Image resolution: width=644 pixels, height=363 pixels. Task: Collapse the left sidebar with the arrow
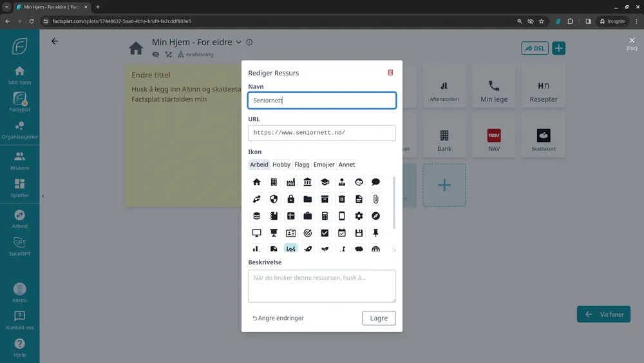(x=42, y=196)
